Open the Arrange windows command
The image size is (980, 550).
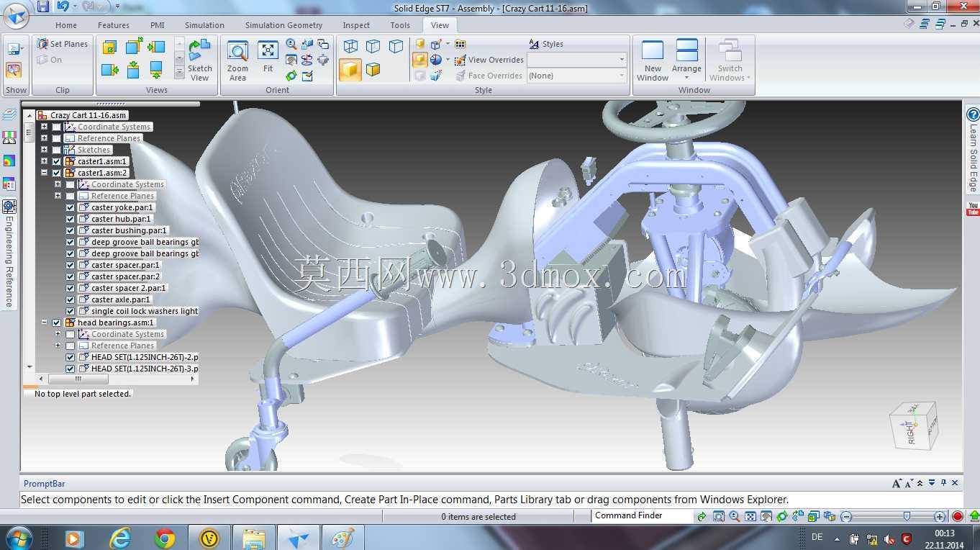point(686,61)
